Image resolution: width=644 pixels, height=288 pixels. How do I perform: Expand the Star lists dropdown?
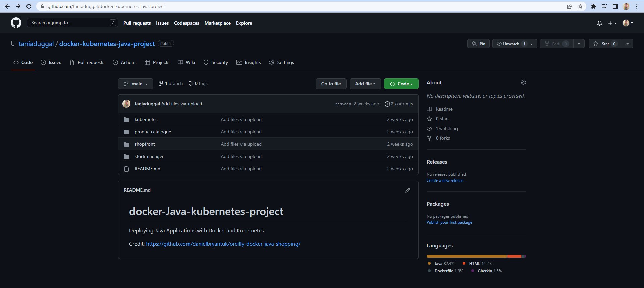click(x=628, y=44)
